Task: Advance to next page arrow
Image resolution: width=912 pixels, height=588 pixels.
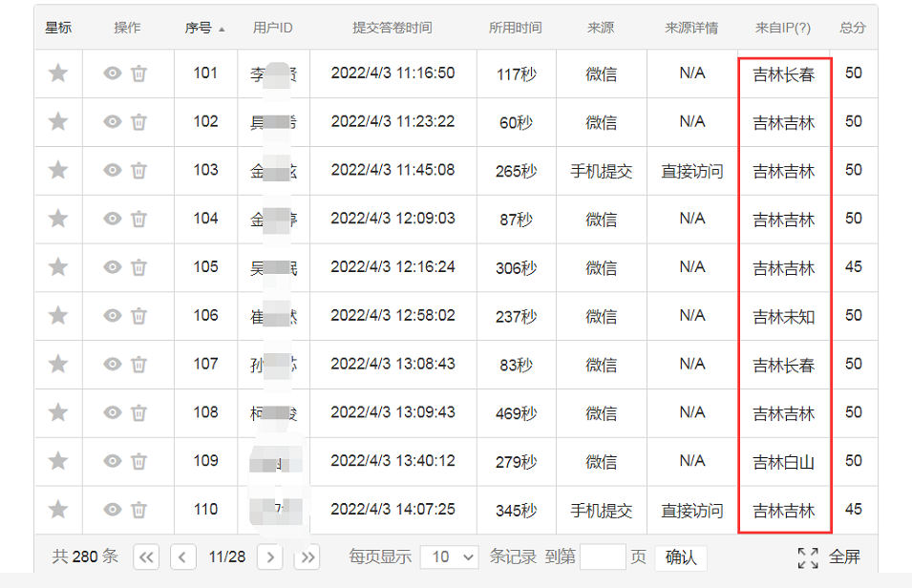Action: pyautogui.click(x=270, y=557)
